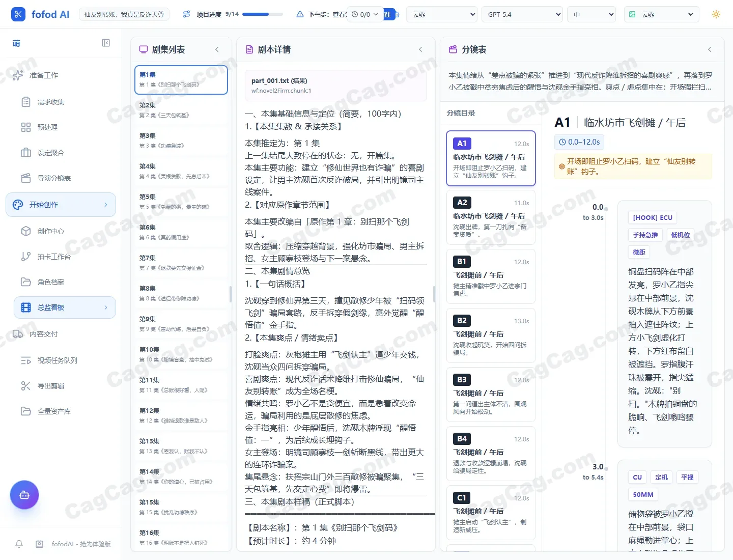This screenshot has height=560, width=733.
Task: Click the 项目进度 progress bar
Action: pyautogui.click(x=263, y=14)
